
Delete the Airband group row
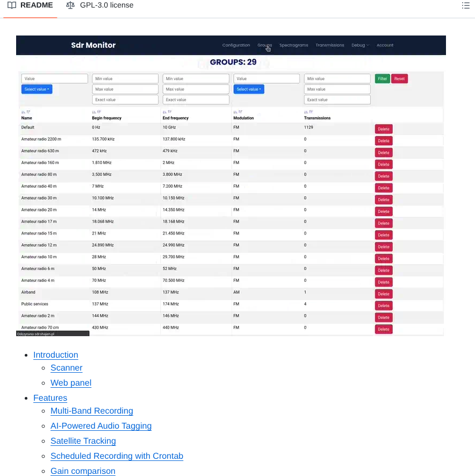click(383, 294)
